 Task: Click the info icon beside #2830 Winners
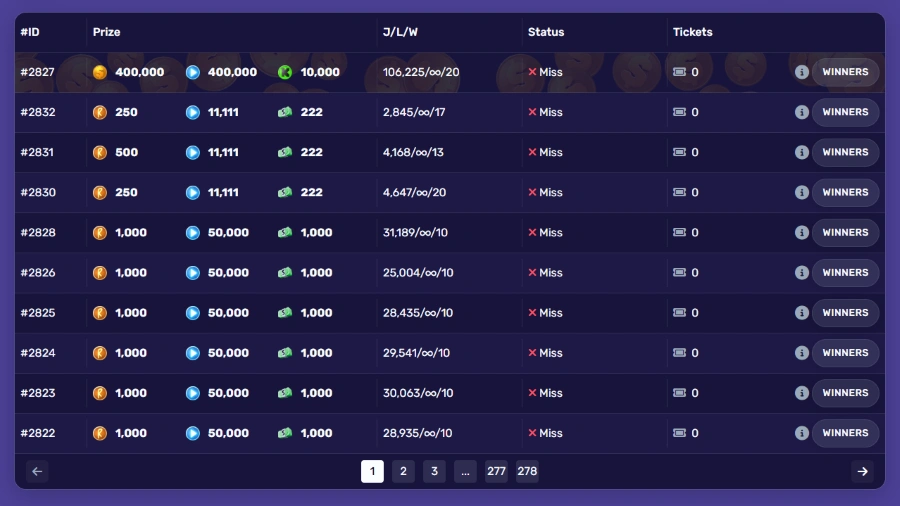click(x=801, y=192)
